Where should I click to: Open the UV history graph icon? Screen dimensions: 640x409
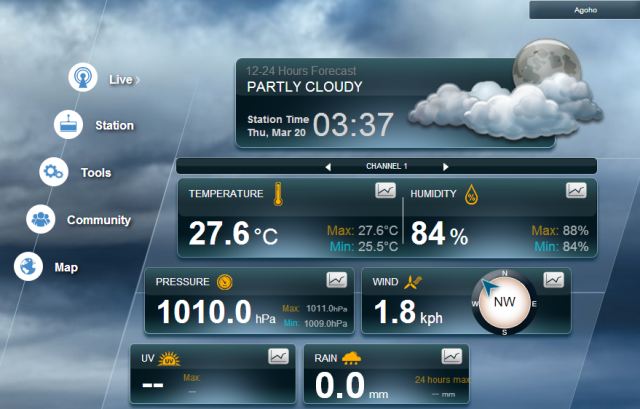(278, 356)
